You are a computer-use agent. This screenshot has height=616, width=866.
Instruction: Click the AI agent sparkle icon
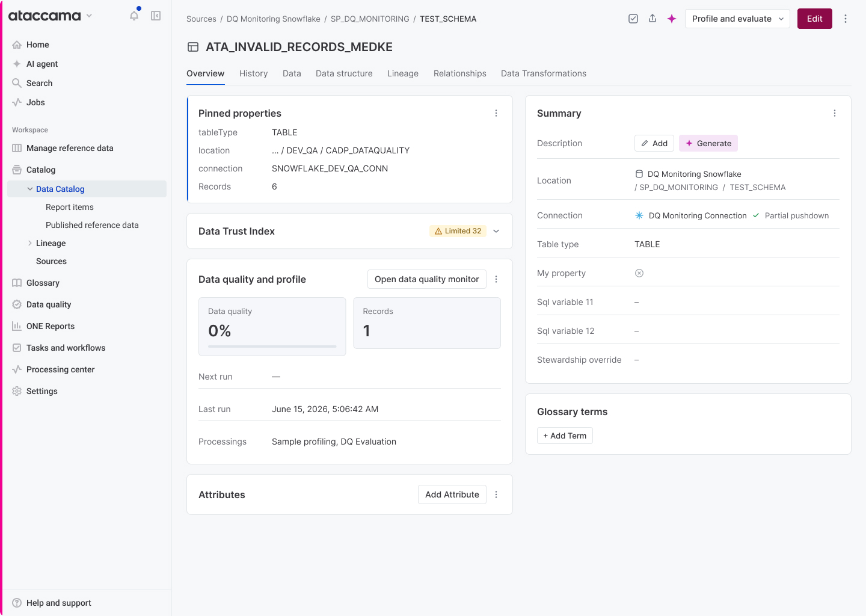click(x=17, y=64)
